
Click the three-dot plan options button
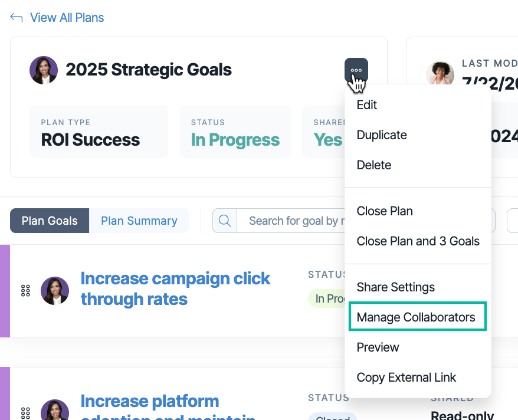[356, 70]
